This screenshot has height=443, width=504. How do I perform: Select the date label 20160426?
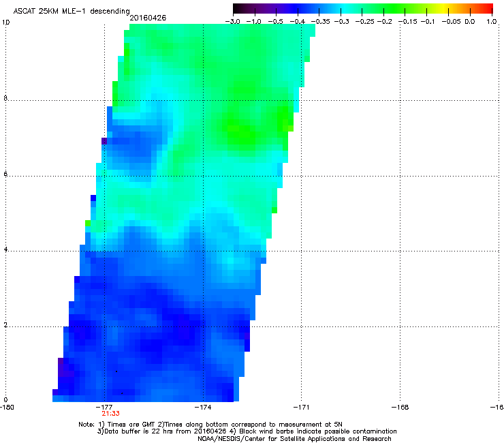(148, 18)
